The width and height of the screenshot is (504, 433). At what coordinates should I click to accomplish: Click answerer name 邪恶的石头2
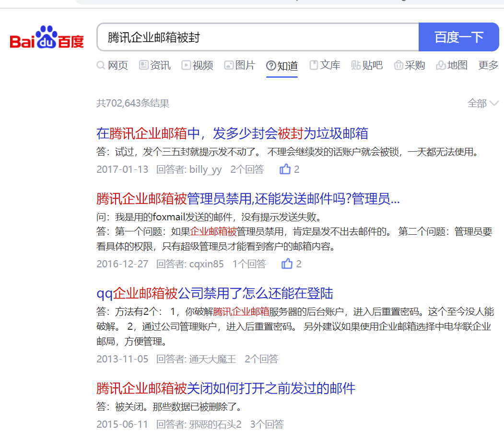tap(215, 424)
